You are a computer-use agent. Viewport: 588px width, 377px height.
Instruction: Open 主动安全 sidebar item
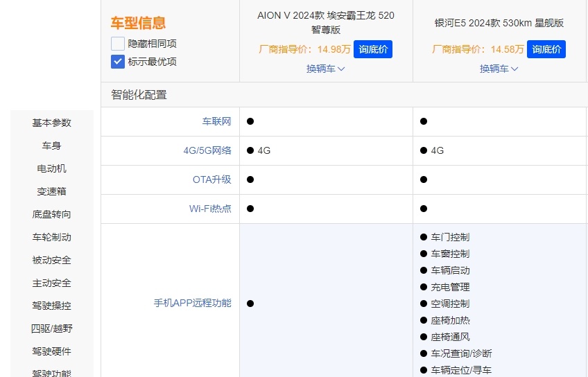(x=52, y=283)
